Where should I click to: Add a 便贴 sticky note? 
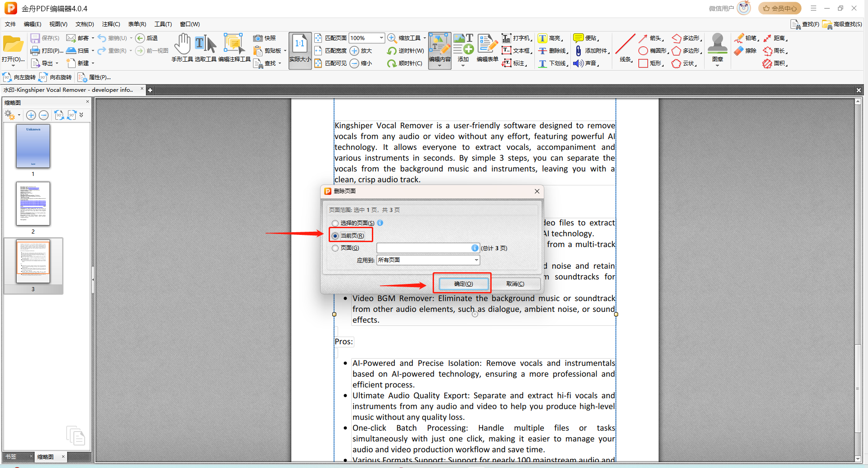(586, 38)
